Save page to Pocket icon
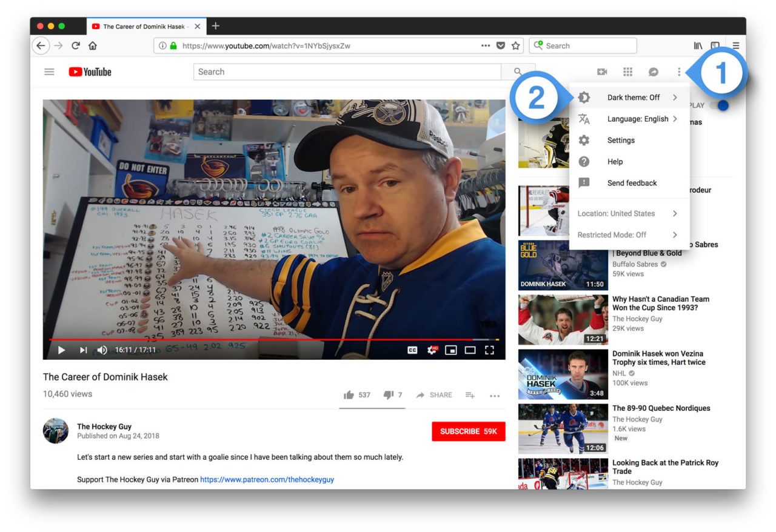 point(501,45)
